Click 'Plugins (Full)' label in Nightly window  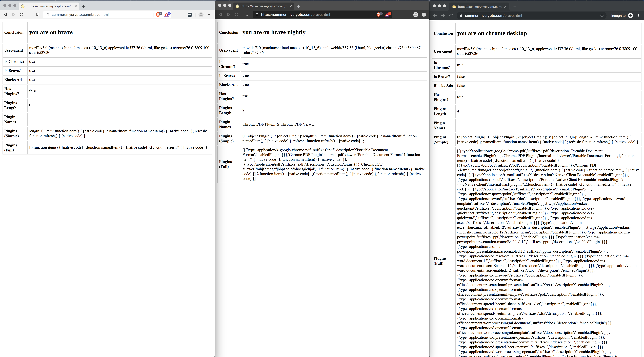tap(225, 164)
